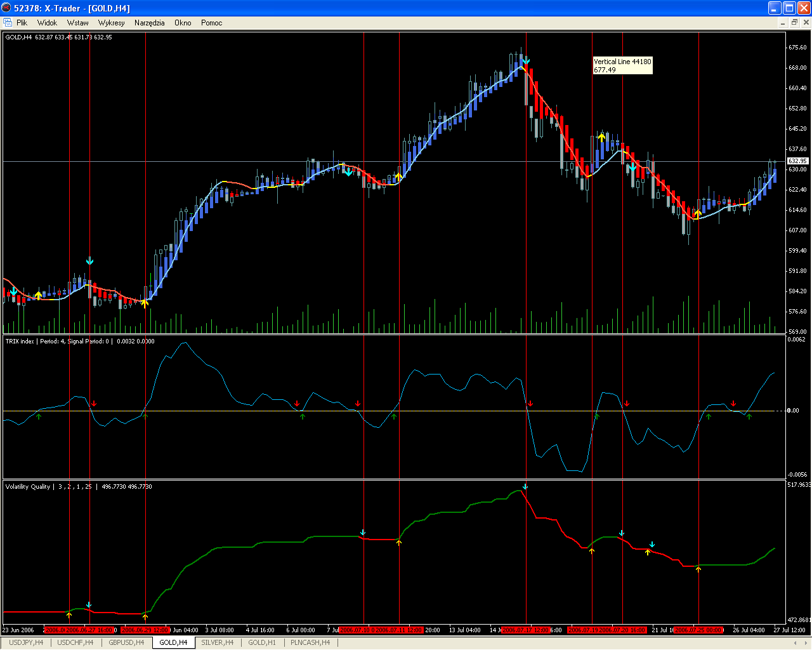Restore the inner GOLD,H4 chart window

794,22
